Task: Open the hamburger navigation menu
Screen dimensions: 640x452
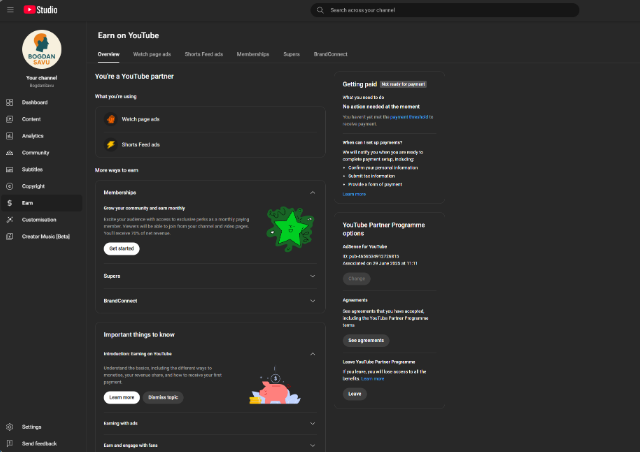Action: [10, 10]
